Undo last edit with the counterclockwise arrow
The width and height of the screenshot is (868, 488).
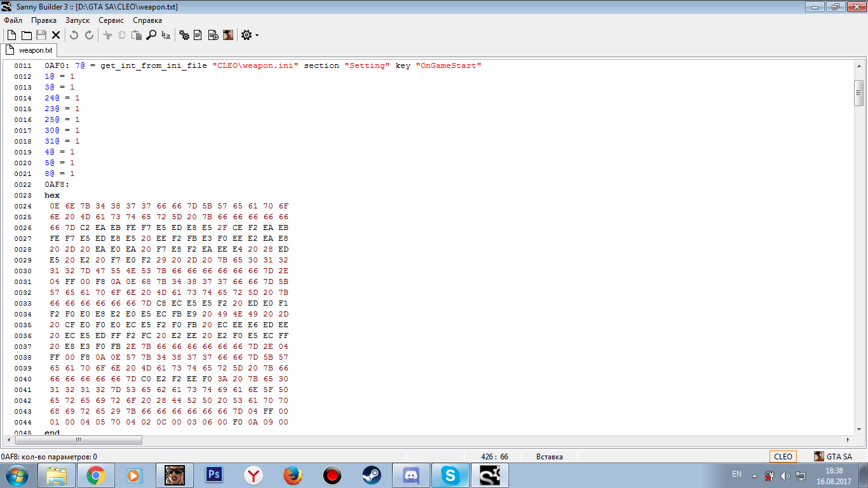tap(74, 36)
